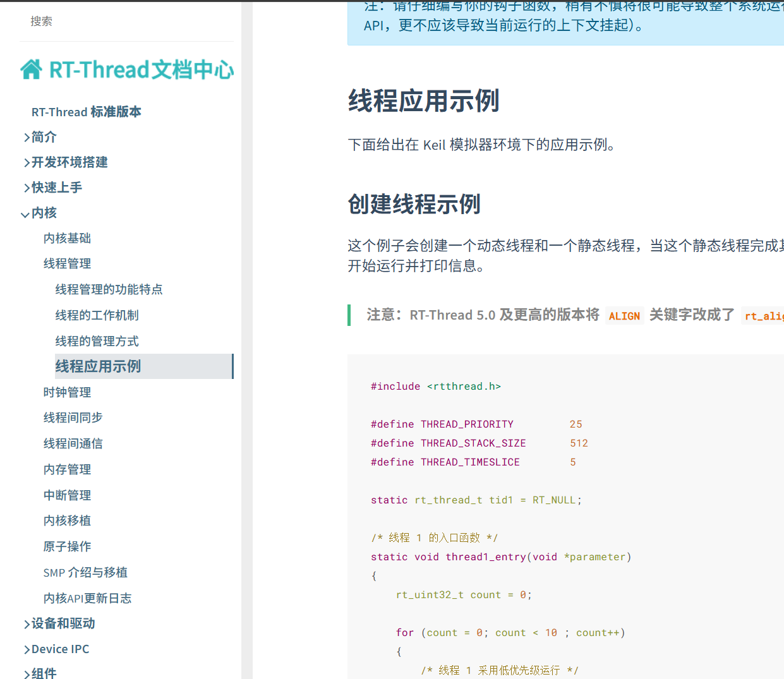Open the 线程间同步 page
Image resolution: width=784 pixels, height=679 pixels.
pos(73,418)
